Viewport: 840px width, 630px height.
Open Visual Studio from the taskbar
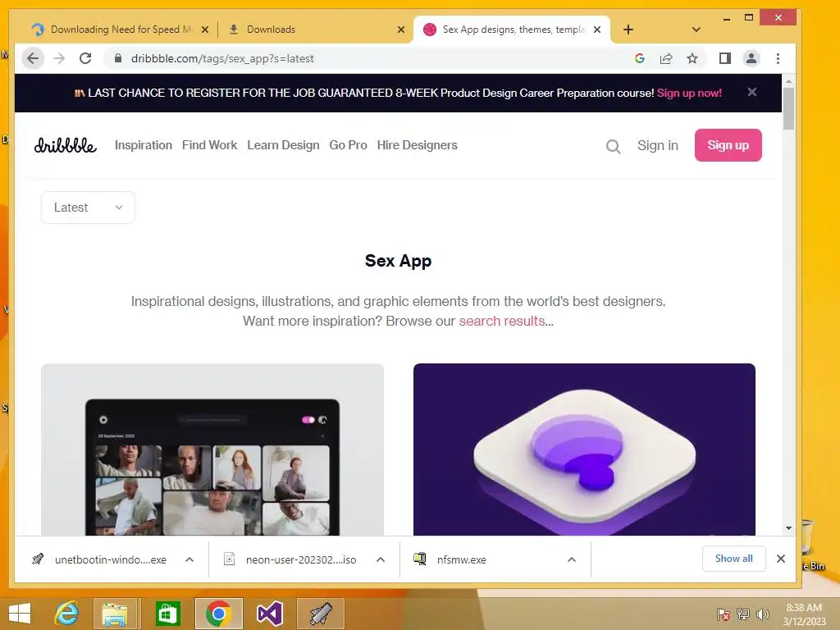coord(269,614)
